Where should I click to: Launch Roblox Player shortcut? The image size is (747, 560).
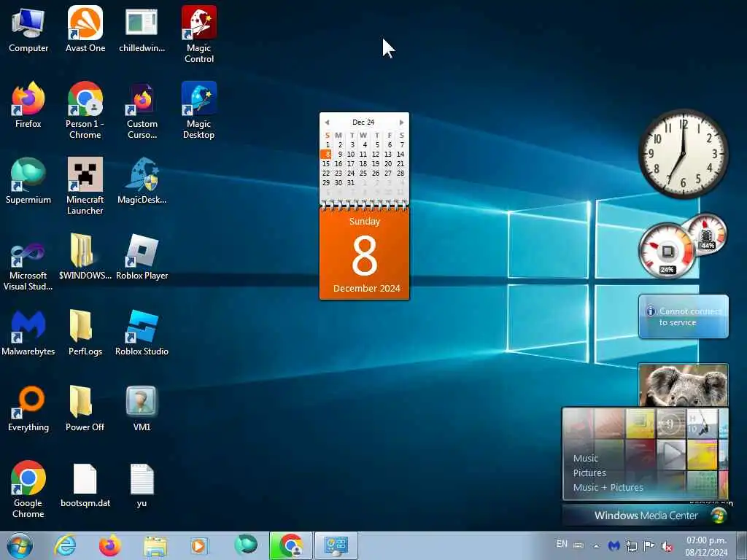[x=142, y=257]
